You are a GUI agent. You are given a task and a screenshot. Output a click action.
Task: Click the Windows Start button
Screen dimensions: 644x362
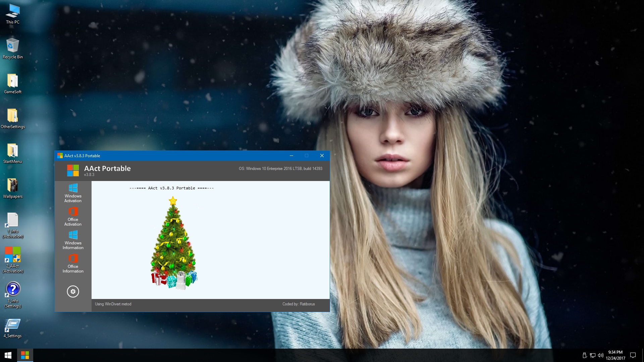point(8,355)
